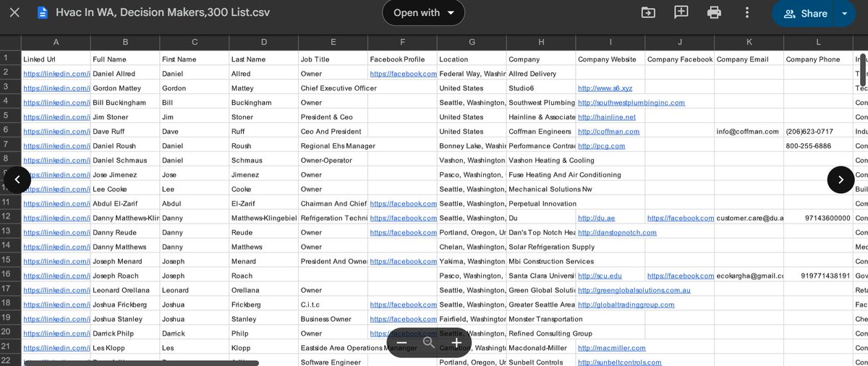Open the http://hainline.net link
Screen dimensions: 868x366
pyautogui.click(x=606, y=117)
